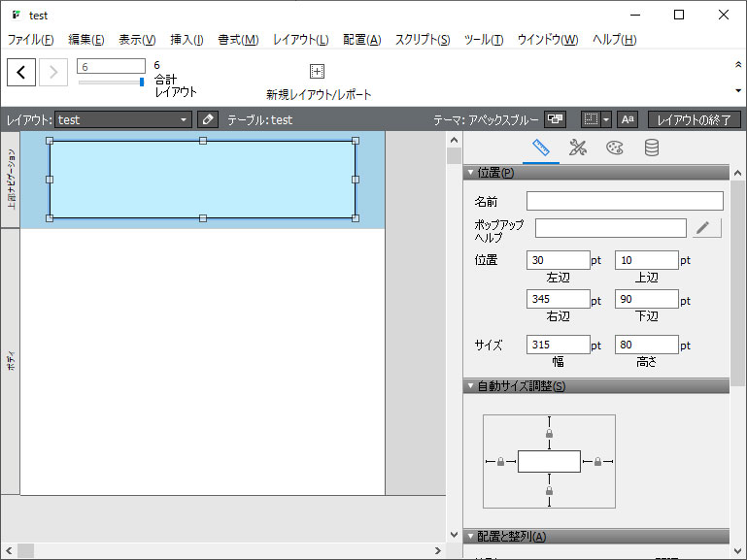Open the 書式(M) menu
This screenshot has height=560, width=747.
coord(238,40)
